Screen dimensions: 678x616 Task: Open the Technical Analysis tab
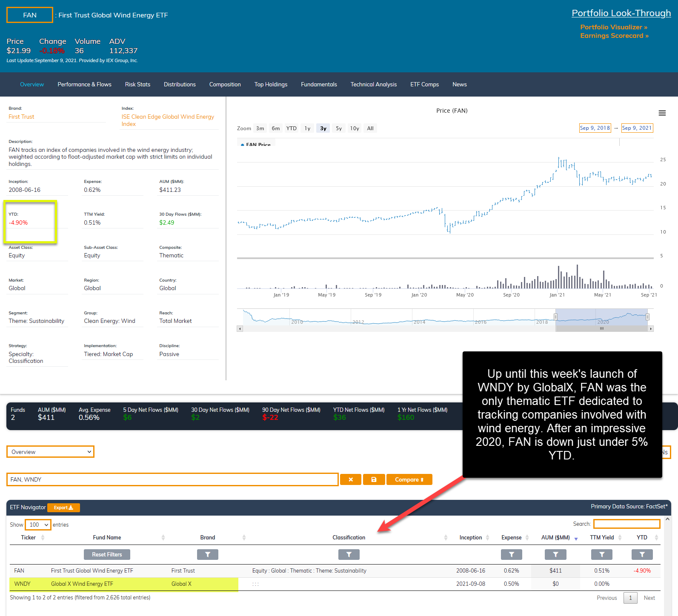click(x=373, y=84)
